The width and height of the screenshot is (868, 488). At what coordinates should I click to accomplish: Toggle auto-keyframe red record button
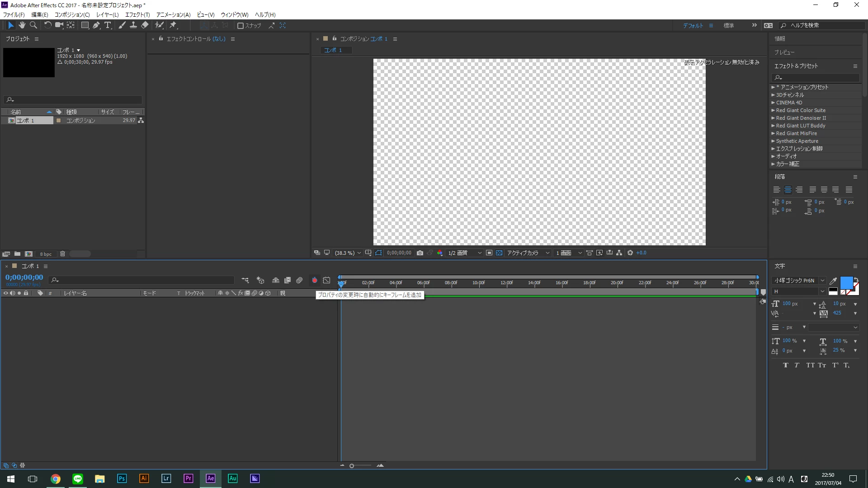click(315, 281)
